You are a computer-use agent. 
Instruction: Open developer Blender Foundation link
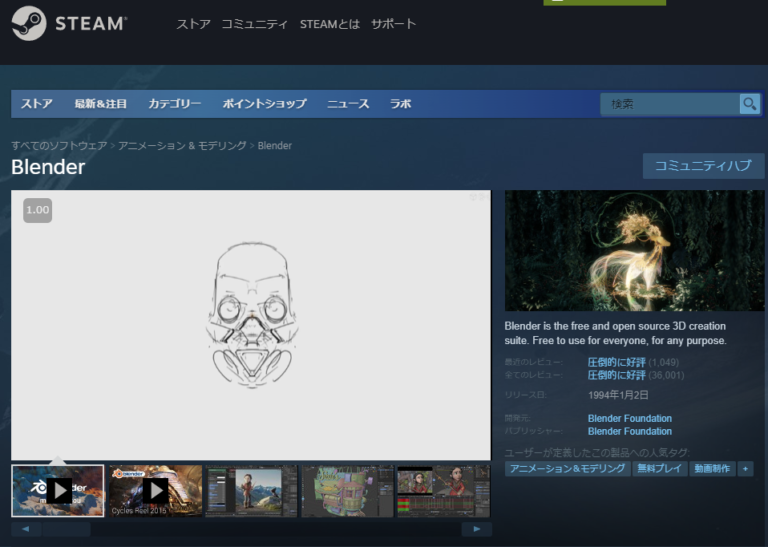coord(630,418)
